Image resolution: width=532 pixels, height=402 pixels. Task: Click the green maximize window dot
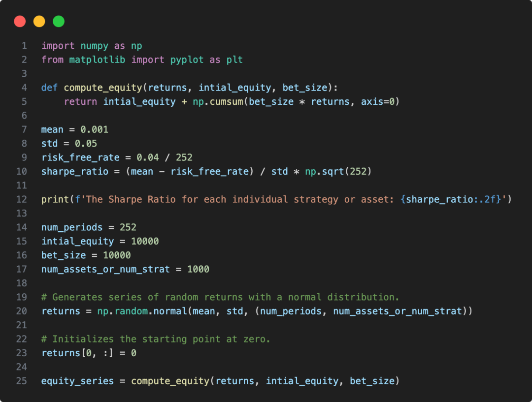59,21
